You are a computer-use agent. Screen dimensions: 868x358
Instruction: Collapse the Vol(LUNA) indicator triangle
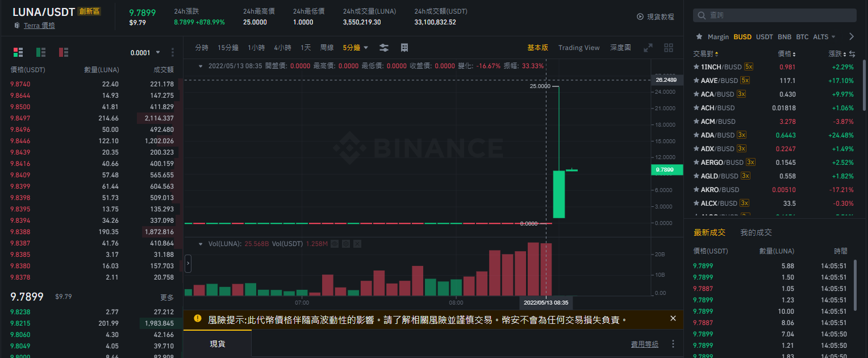(201, 244)
